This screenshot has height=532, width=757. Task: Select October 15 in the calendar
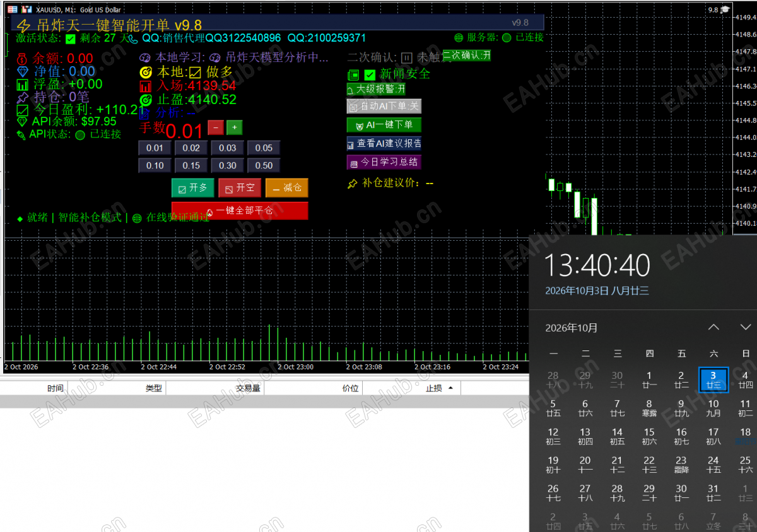649,436
